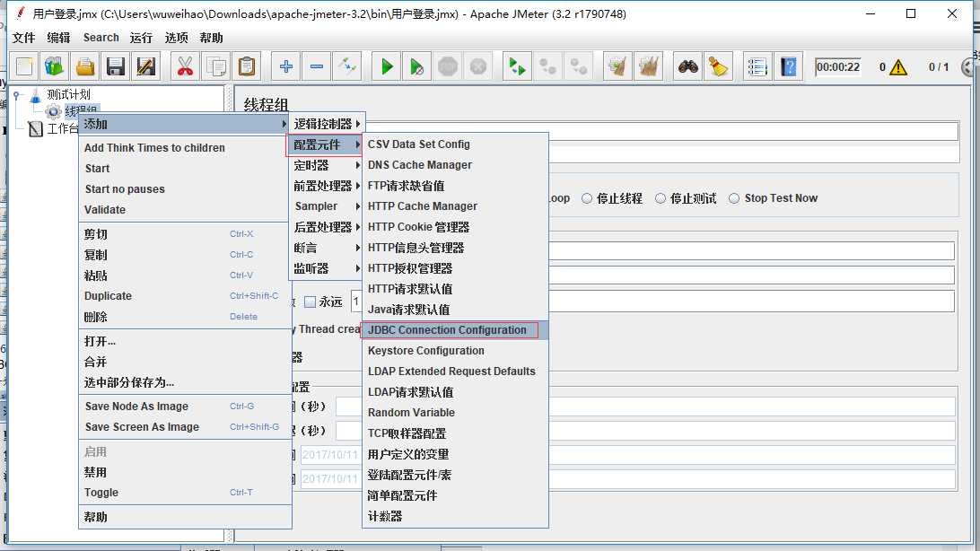
Task: Choose HTTP Cookie 管理器
Action: click(x=455, y=227)
